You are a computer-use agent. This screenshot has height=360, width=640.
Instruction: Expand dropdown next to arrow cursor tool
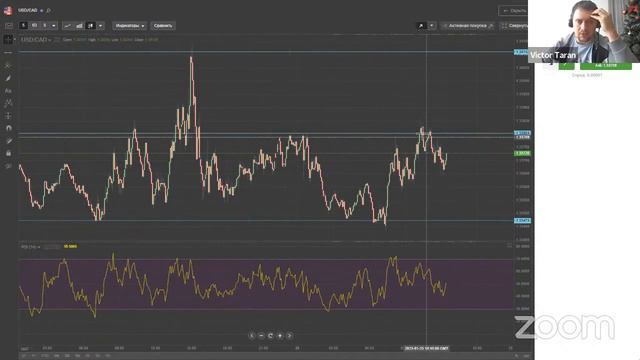431,26
